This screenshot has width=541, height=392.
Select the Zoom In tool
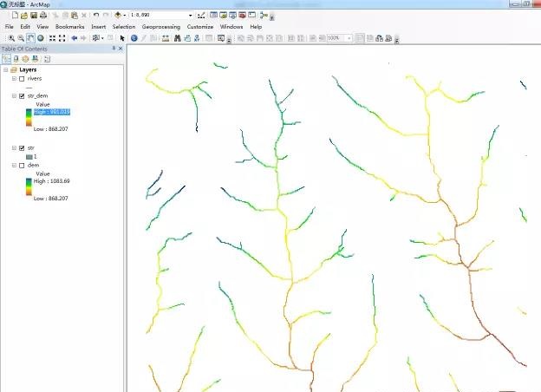pos(11,38)
